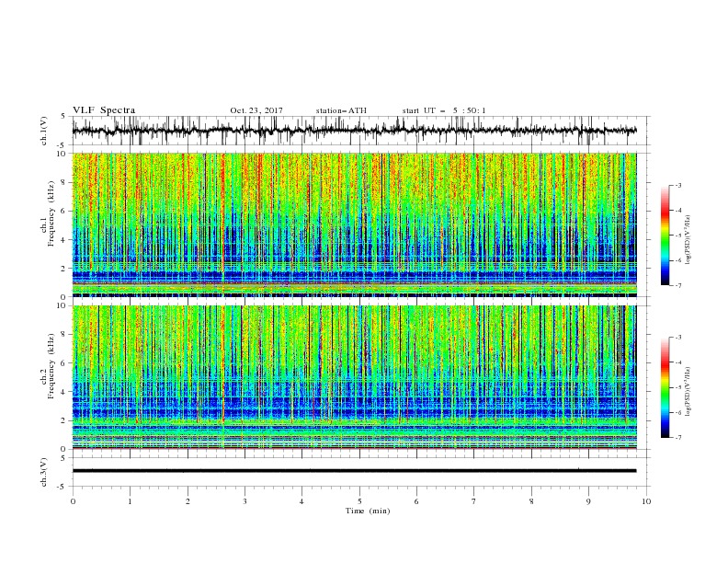Click the ch.1 PSD color bar
This screenshot has height=563, width=728.
click(665, 236)
